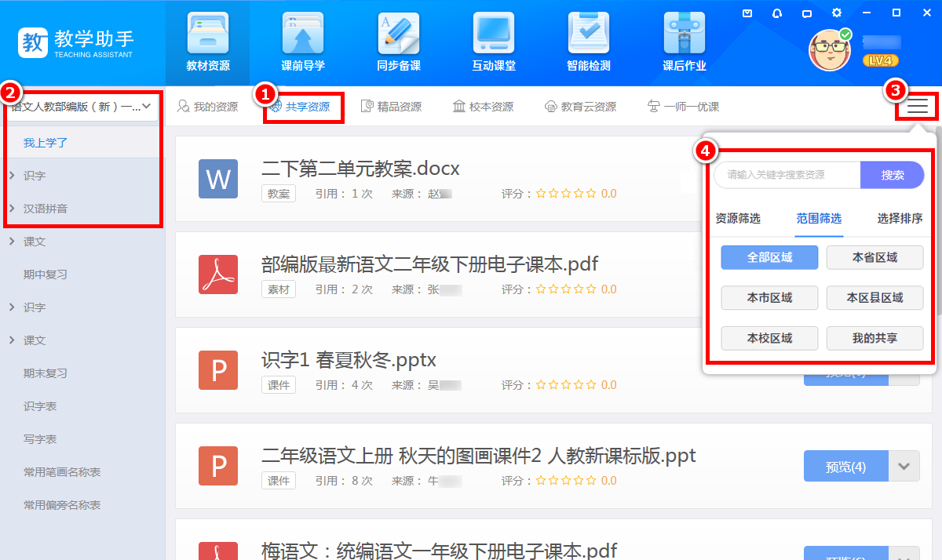Select the 本省区域 range filter
Image resolution: width=942 pixels, height=560 pixels.
tap(874, 257)
